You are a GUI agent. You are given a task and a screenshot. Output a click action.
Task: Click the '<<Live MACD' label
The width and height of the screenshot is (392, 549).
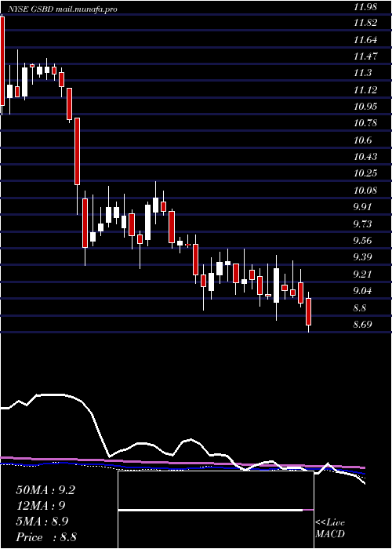click(x=330, y=529)
